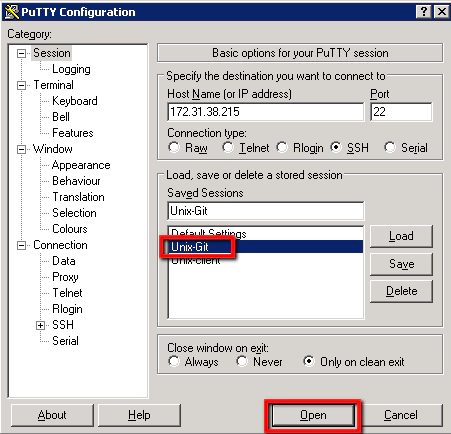
Task: Select the Rlogin connection type
Action: click(x=282, y=147)
